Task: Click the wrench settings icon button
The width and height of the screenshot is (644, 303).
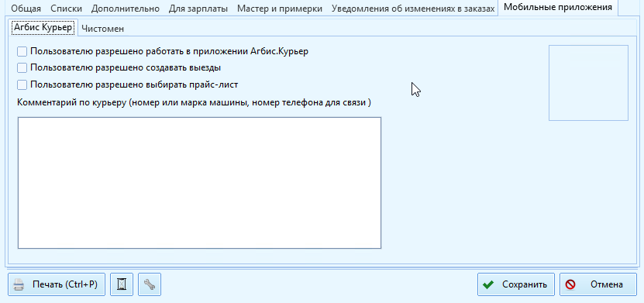Action: (150, 284)
